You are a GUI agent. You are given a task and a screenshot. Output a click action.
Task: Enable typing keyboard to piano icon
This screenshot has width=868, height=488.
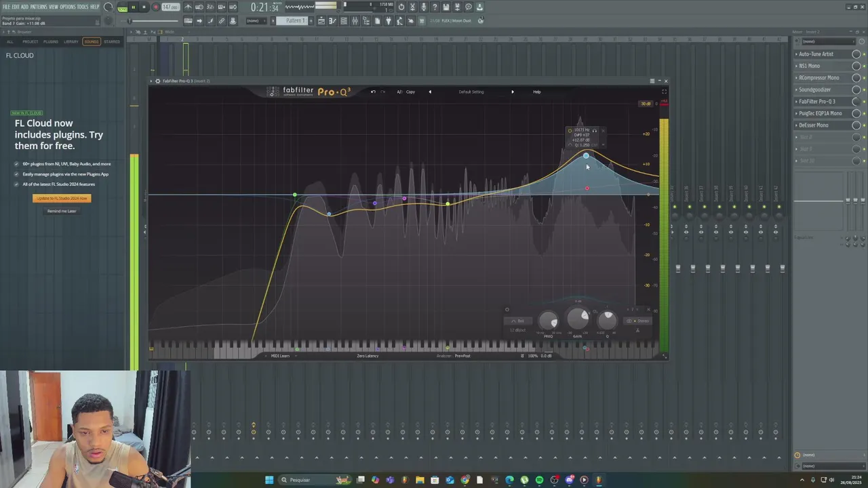[x=188, y=20]
